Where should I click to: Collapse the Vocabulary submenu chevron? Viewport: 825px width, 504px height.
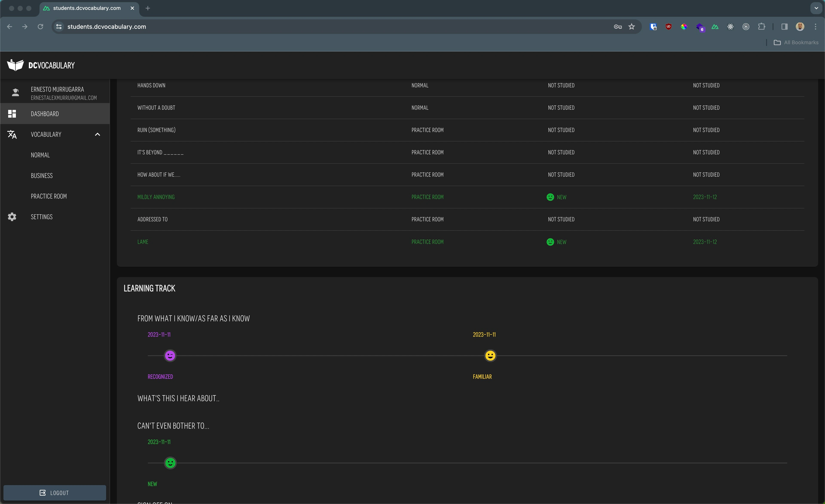coord(98,134)
